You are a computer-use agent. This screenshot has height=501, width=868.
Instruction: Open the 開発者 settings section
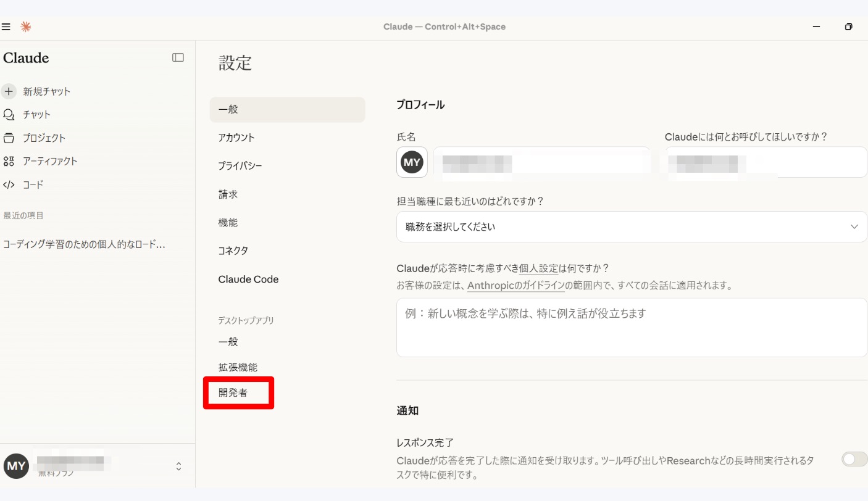click(233, 393)
